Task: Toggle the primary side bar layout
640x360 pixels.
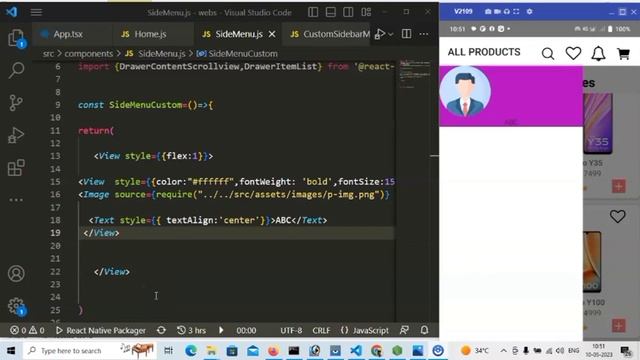Action: pyautogui.click(x=313, y=12)
